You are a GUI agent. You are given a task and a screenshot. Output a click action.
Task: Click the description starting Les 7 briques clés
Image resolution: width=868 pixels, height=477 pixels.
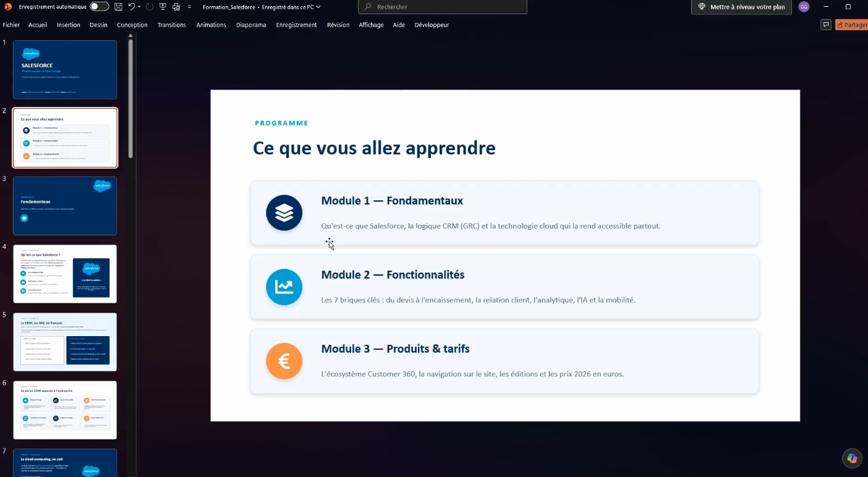tap(479, 300)
